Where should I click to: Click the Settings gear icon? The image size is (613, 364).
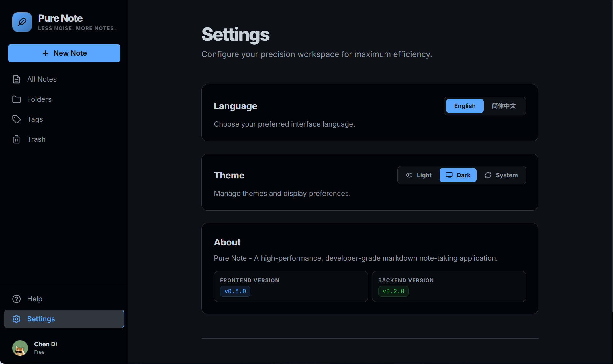17,319
